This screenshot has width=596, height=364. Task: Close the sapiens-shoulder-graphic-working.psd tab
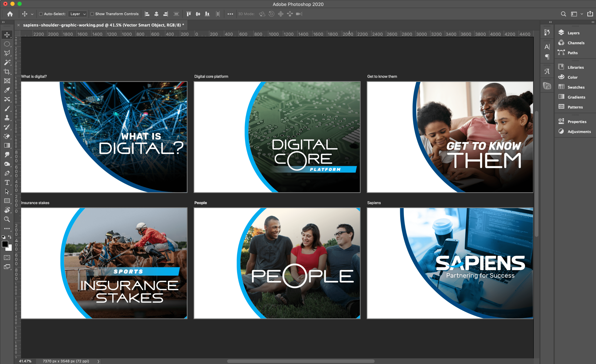[x=18, y=25]
